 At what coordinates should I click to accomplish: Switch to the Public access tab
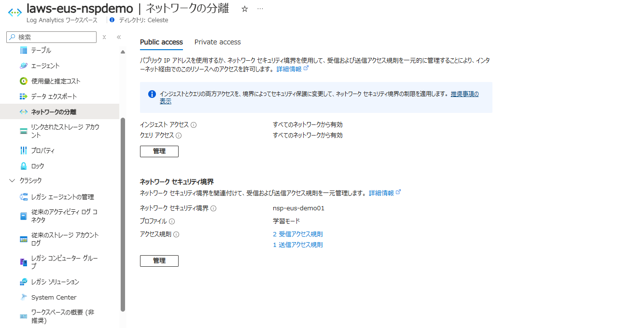coord(161,42)
